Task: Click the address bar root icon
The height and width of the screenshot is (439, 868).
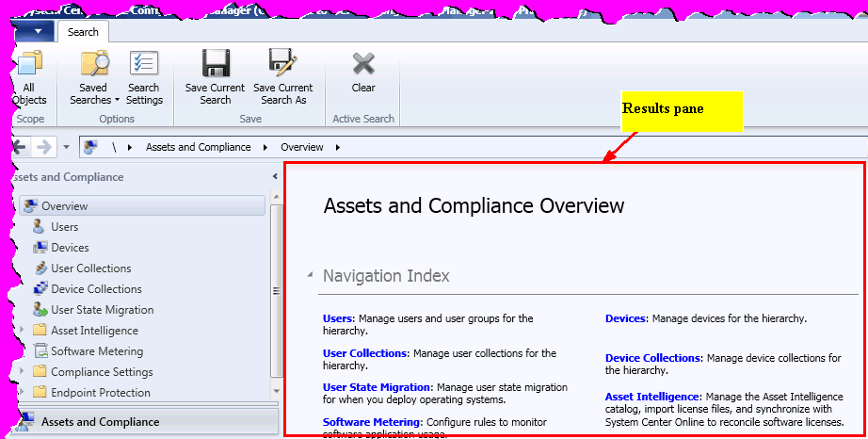Action: coord(90,147)
